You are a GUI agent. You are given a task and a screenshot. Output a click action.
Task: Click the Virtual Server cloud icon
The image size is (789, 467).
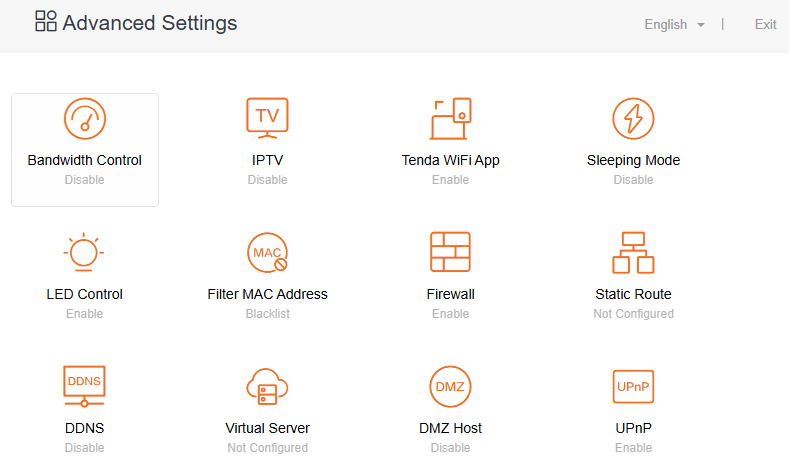267,386
